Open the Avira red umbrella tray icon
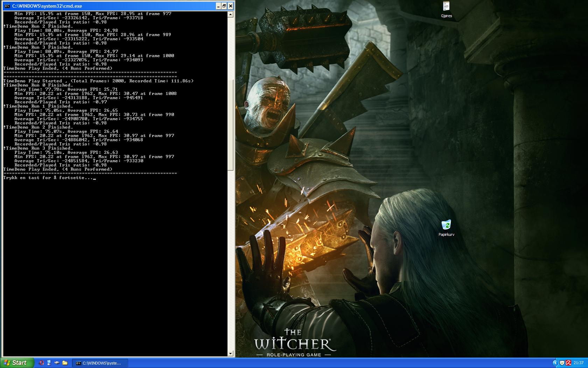The height and width of the screenshot is (368, 588). (569, 363)
